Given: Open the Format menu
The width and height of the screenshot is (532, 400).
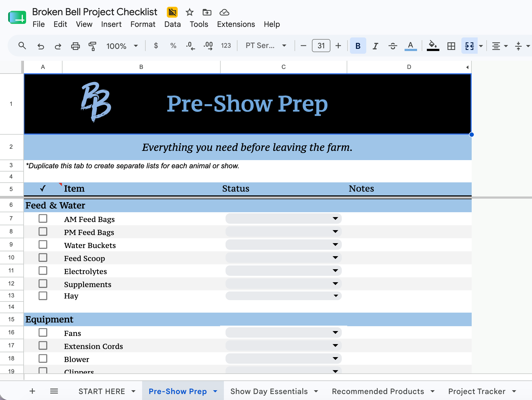Looking at the screenshot, I should click(x=143, y=24).
